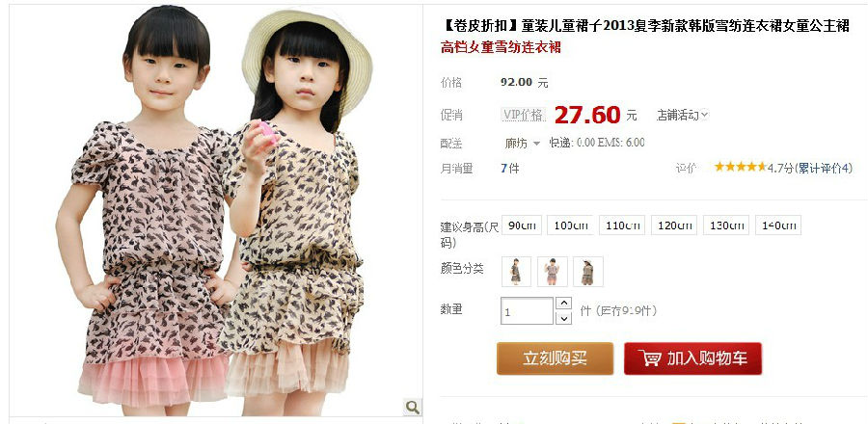Select the third color thumbnail with hat
868x424 pixels.
click(x=588, y=272)
